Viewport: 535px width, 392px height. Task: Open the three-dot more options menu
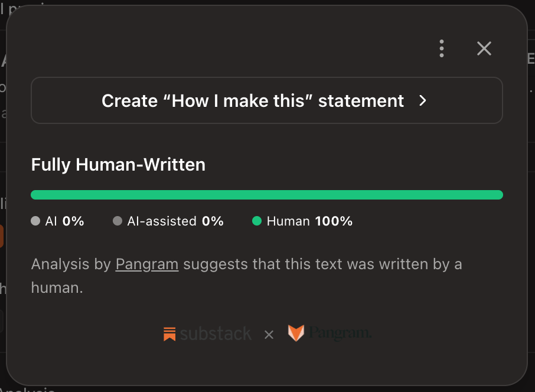(442, 48)
